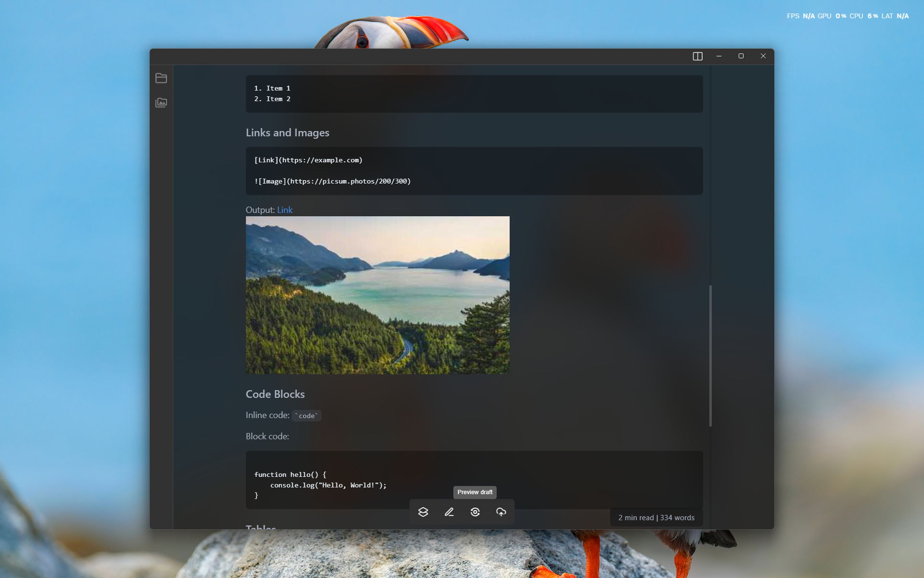Click the Links and Images heading
Screen dimensions: 924x578
click(287, 133)
